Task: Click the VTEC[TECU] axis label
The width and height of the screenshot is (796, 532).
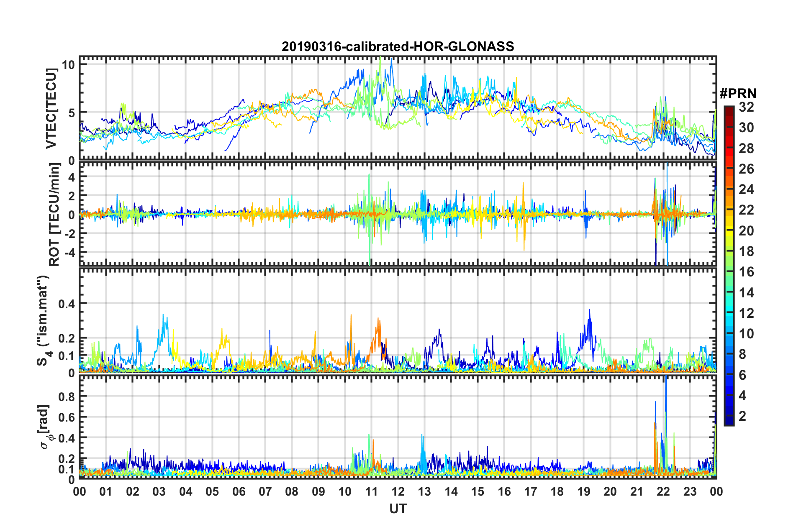Action: pos(51,109)
